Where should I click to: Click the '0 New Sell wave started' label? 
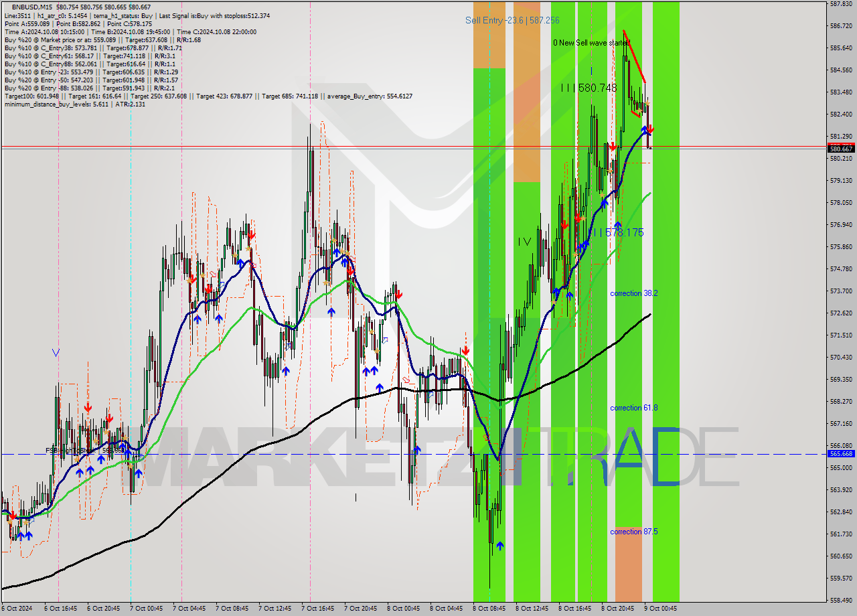(x=591, y=42)
